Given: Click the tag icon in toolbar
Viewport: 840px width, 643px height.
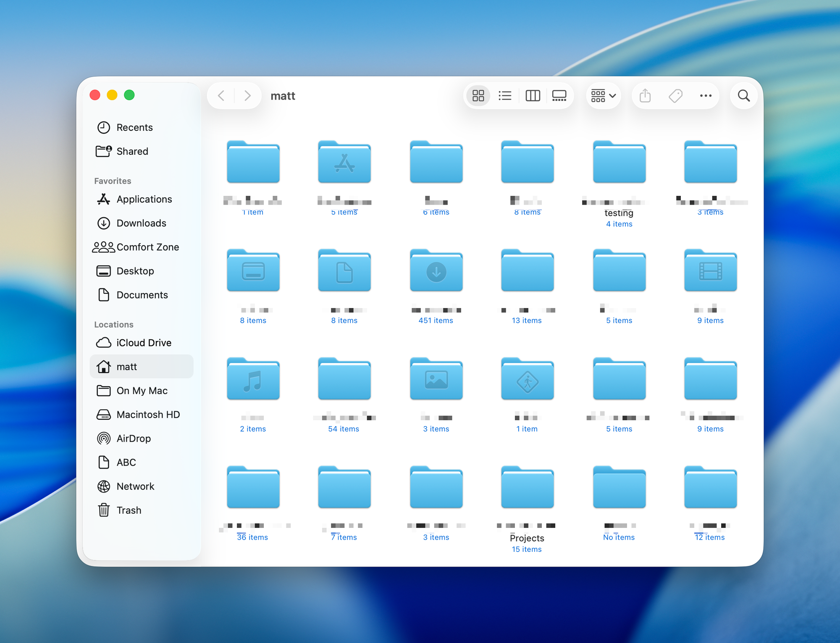Looking at the screenshot, I should click(x=675, y=96).
